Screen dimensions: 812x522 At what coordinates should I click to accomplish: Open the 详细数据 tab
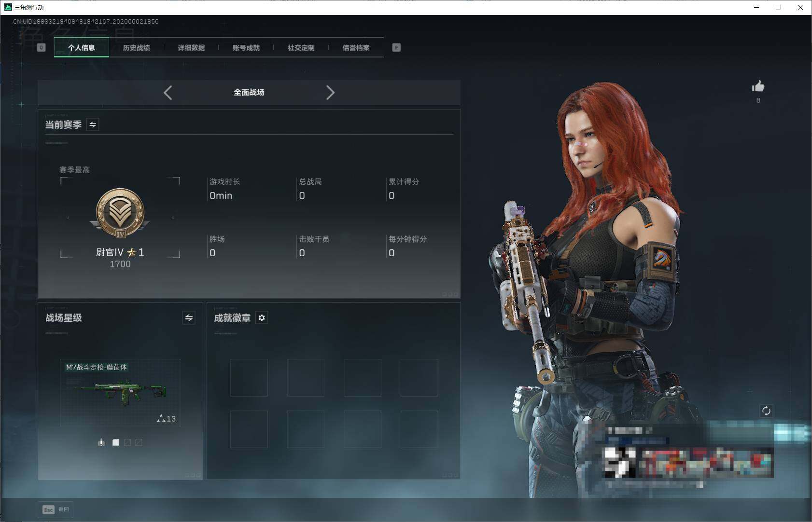pyautogui.click(x=191, y=48)
